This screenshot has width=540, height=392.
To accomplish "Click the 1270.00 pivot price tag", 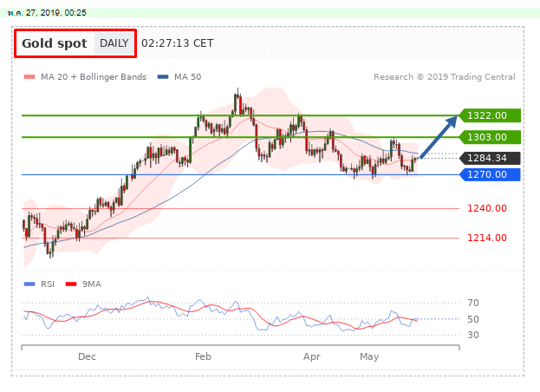I will point(490,174).
